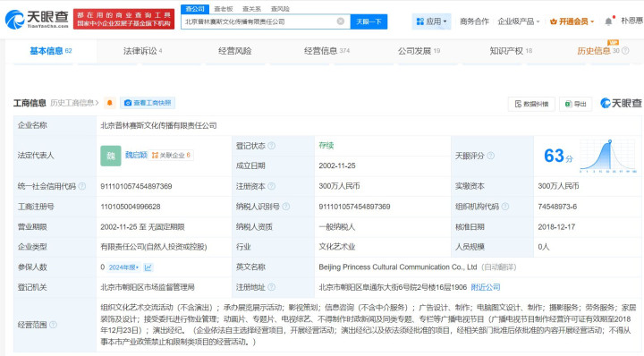Click the help icon beside 统一社会信用代码
Screen dimensions: 644x356
click(x=82, y=186)
